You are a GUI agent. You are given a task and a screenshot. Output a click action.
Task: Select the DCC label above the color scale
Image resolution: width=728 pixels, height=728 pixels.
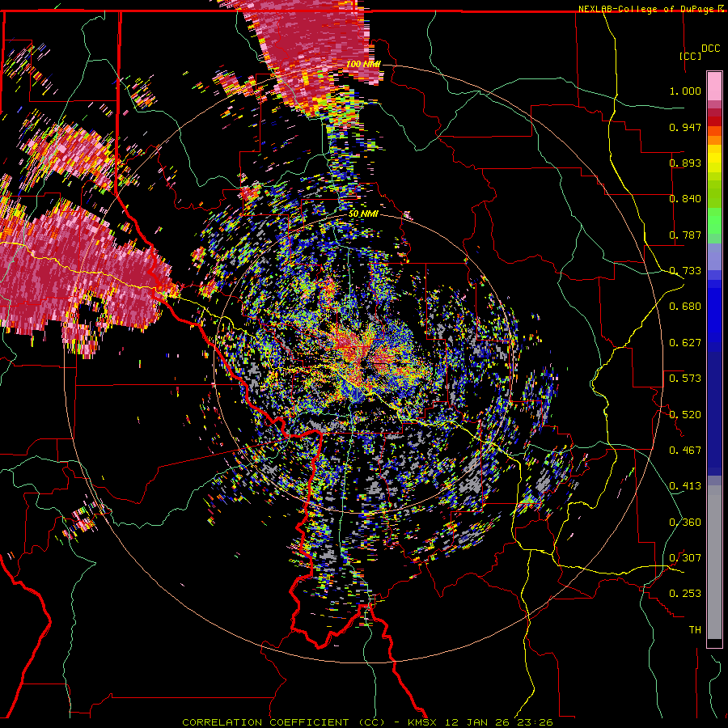710,49
